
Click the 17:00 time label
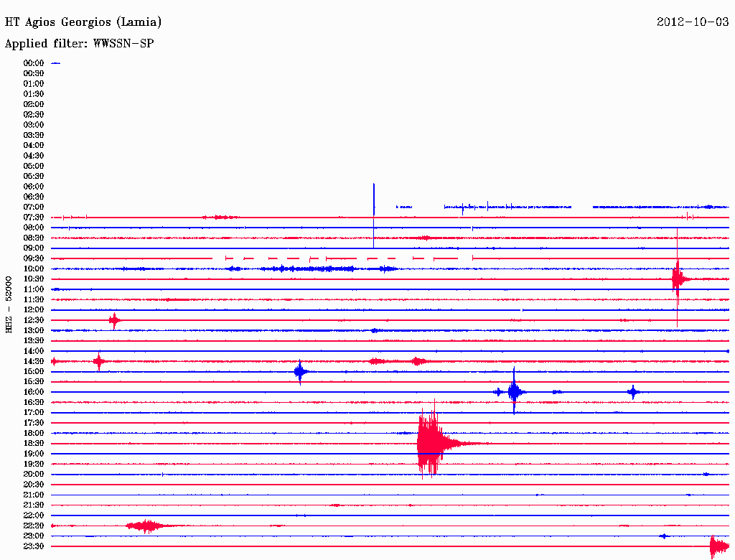pyautogui.click(x=34, y=413)
